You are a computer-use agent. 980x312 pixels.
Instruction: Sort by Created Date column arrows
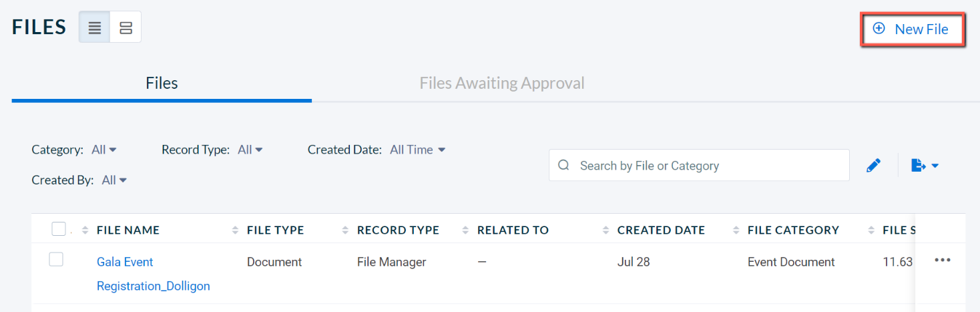605,230
